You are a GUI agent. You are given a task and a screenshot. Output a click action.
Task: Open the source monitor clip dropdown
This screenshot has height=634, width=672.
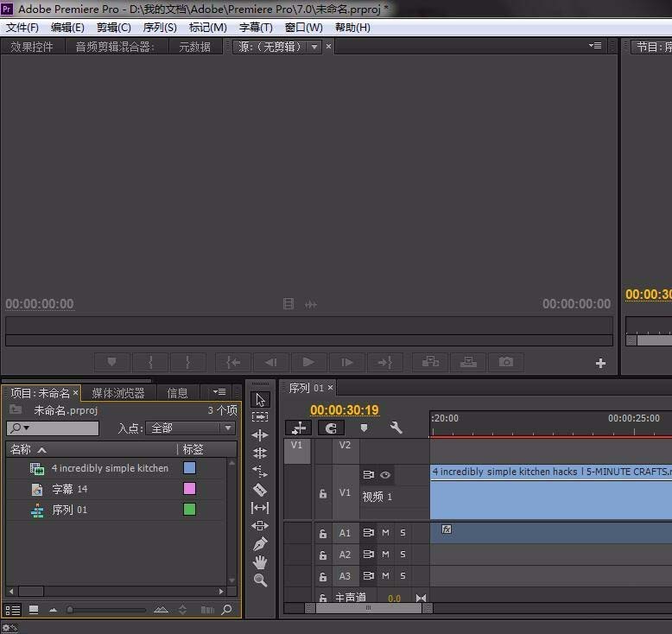(314, 47)
